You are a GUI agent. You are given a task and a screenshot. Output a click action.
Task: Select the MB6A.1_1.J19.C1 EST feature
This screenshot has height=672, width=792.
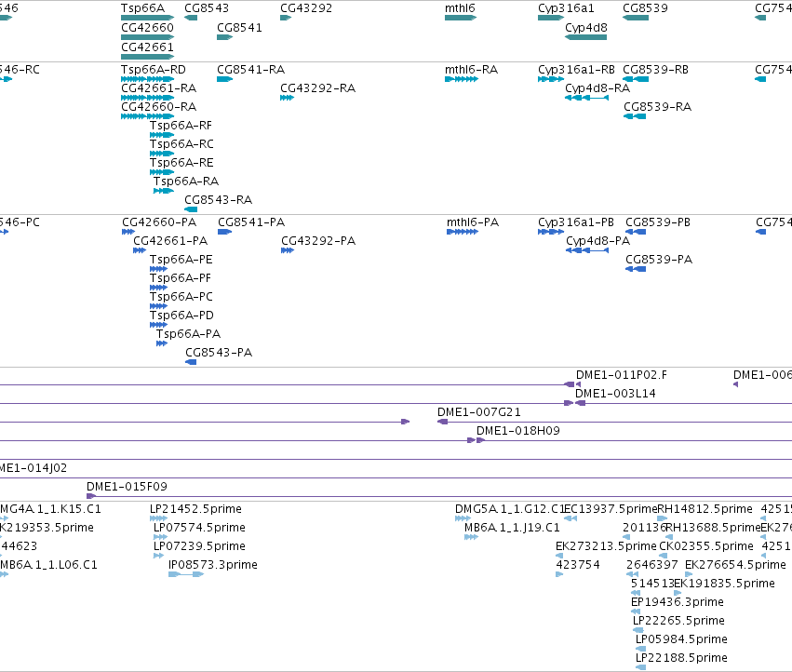tap(471, 537)
